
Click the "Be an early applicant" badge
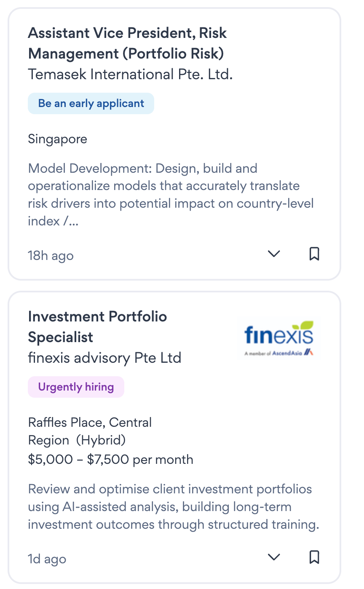[x=91, y=104]
